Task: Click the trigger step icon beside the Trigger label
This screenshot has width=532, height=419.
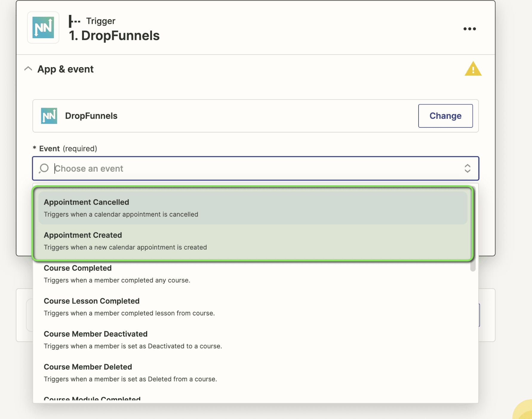Action: pos(74,21)
